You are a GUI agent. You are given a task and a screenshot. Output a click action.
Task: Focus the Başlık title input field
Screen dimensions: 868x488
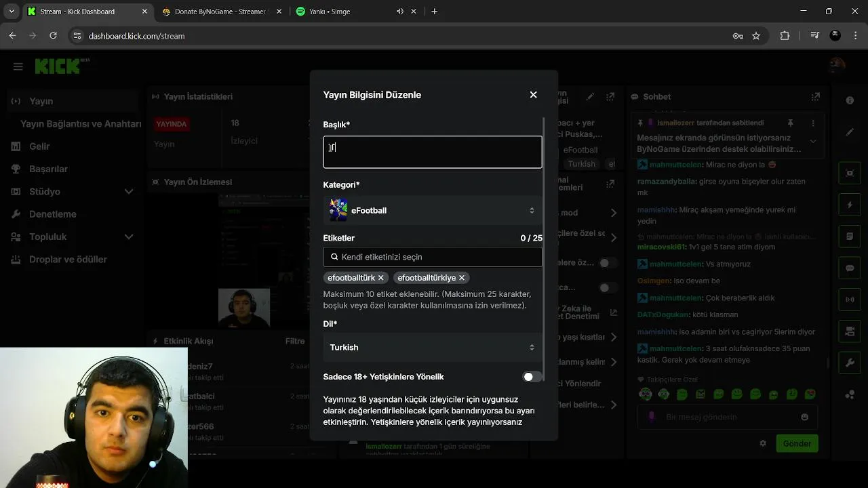[433, 152]
